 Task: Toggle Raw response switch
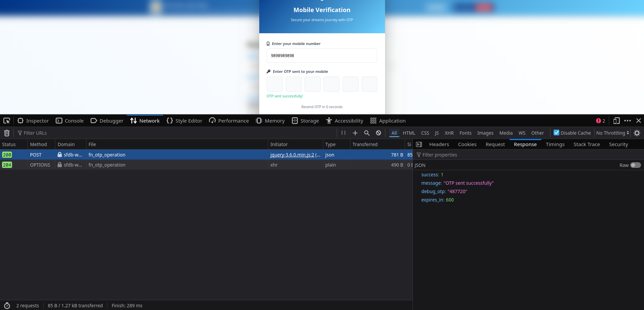coord(635,165)
